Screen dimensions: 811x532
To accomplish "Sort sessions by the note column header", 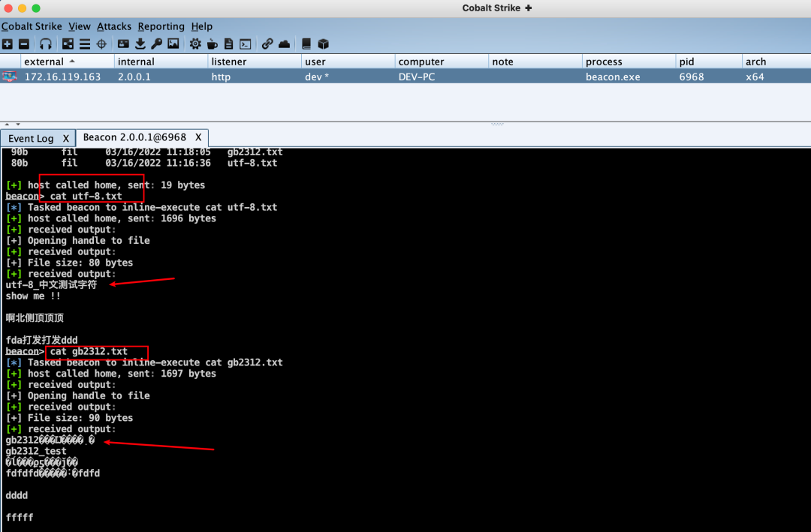I will 535,62.
